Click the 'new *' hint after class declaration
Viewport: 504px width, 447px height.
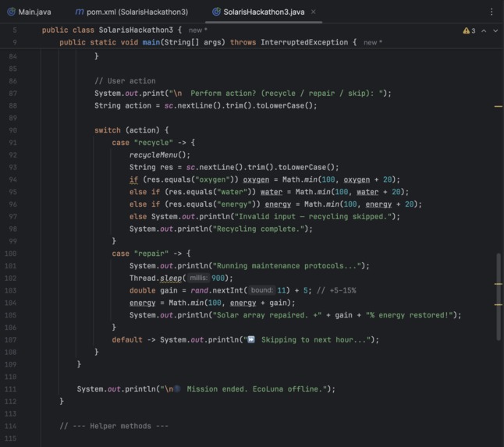pos(197,30)
